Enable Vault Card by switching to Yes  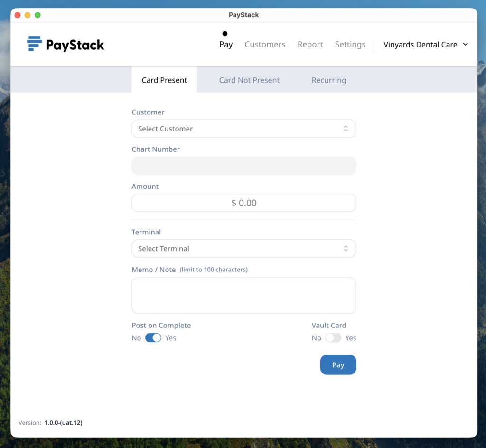[x=333, y=337]
